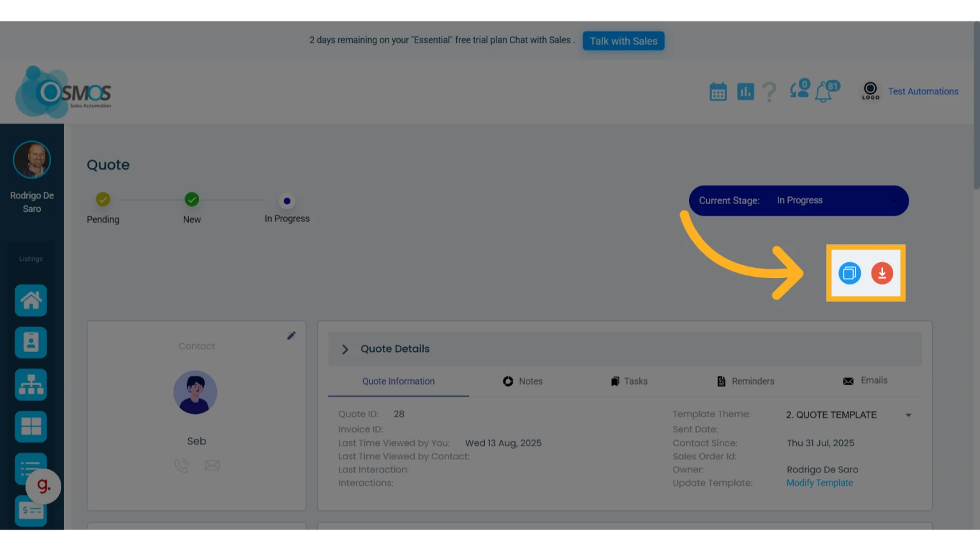This screenshot has width=980, height=551.
Task: Click the Wed 13 Aug, 2025 date
Action: point(503,443)
